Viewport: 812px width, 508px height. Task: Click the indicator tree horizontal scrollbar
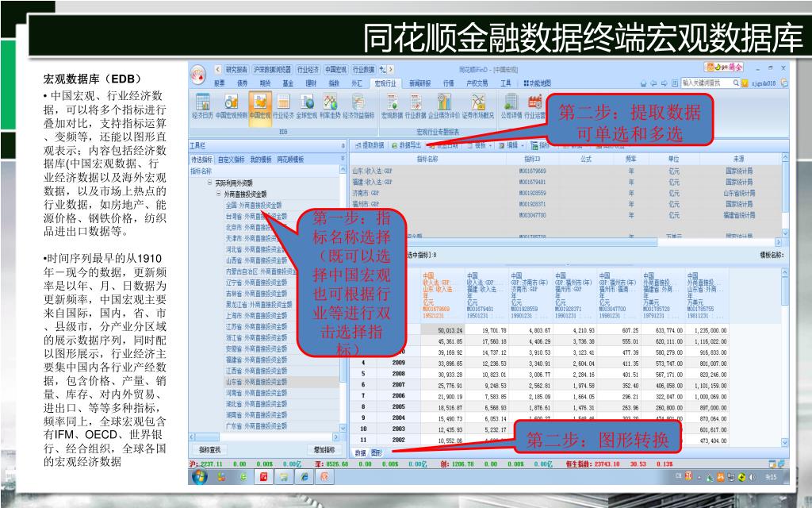pos(264,437)
